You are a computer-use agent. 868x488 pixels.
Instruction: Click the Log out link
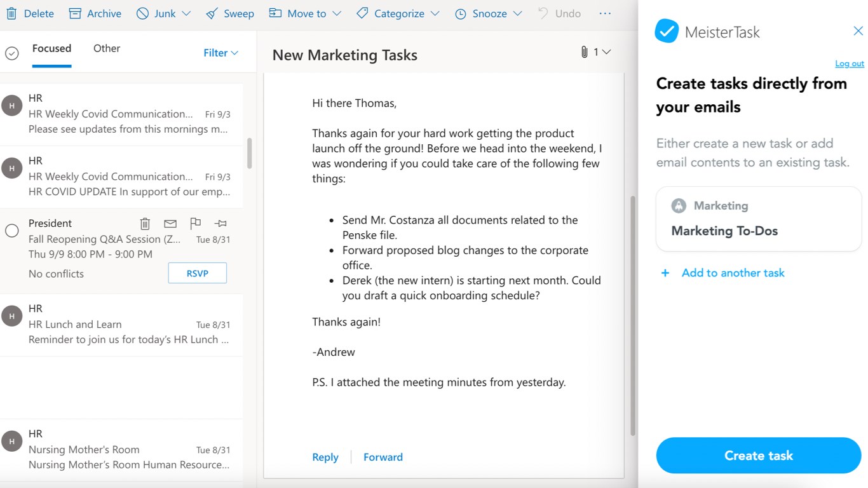click(849, 64)
